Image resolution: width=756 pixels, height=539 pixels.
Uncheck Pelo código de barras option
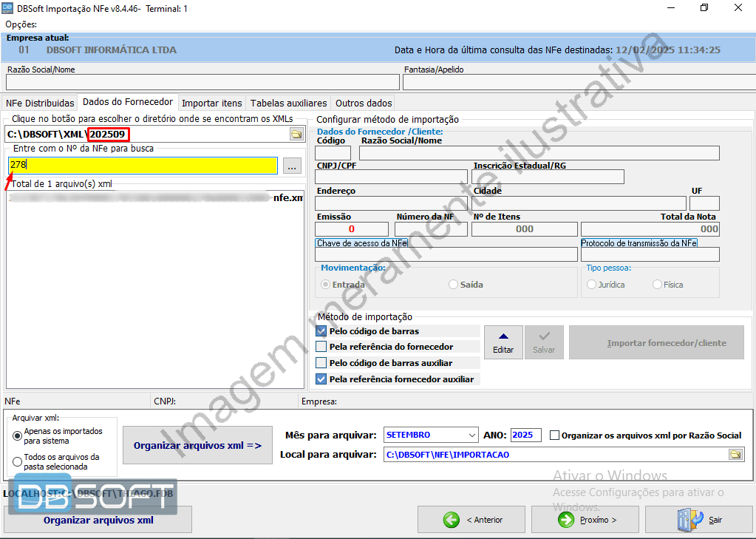click(x=321, y=331)
